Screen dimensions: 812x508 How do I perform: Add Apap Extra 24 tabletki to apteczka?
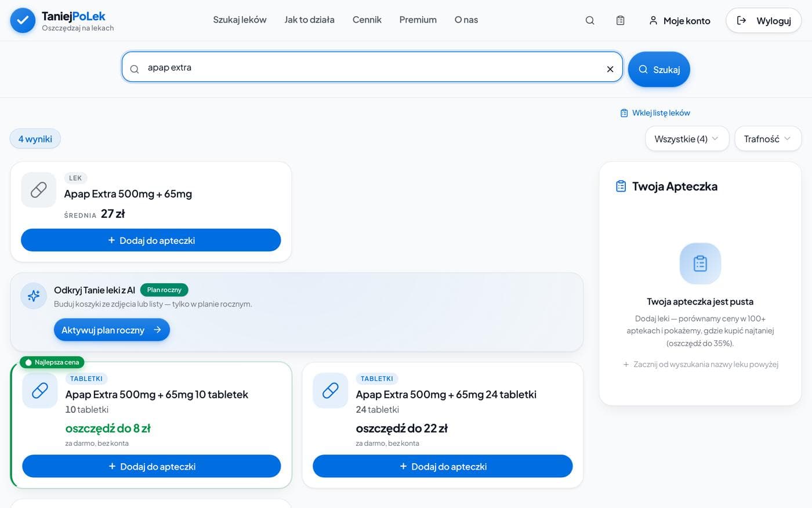pyautogui.click(x=443, y=466)
